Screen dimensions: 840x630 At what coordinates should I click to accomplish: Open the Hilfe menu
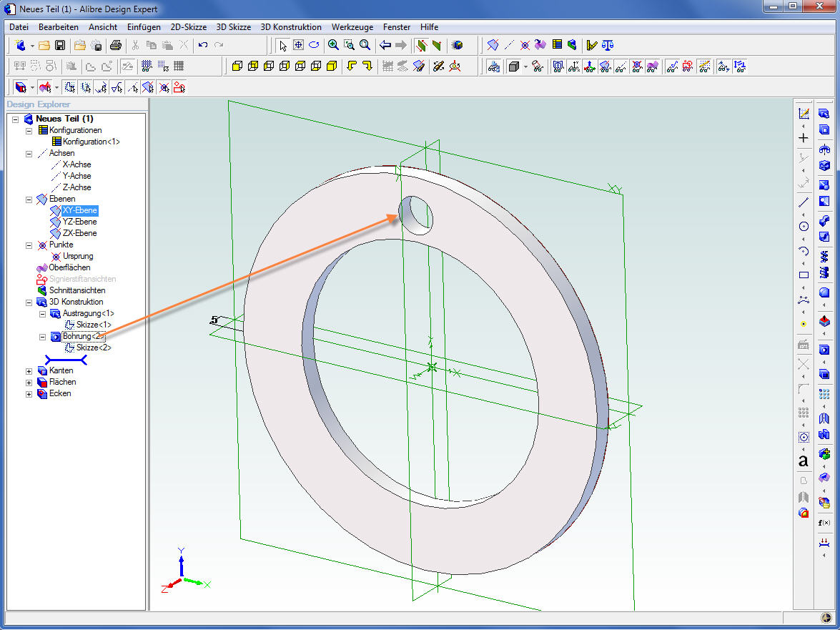coord(429,26)
